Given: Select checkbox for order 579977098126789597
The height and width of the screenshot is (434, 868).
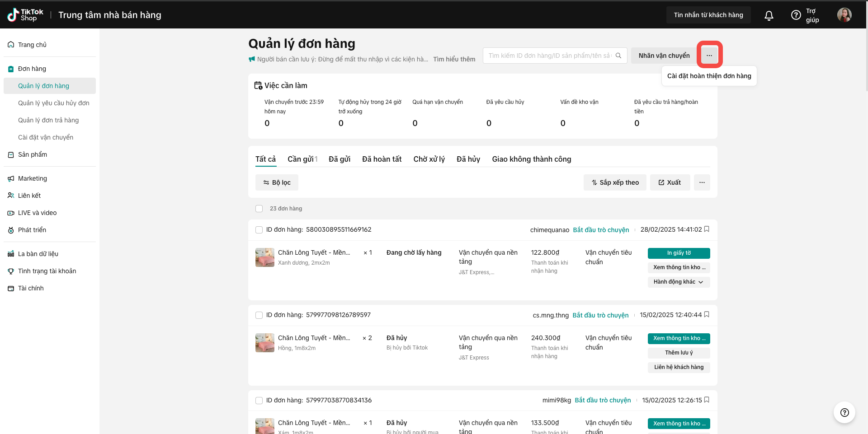Looking at the screenshot, I should click(x=259, y=315).
